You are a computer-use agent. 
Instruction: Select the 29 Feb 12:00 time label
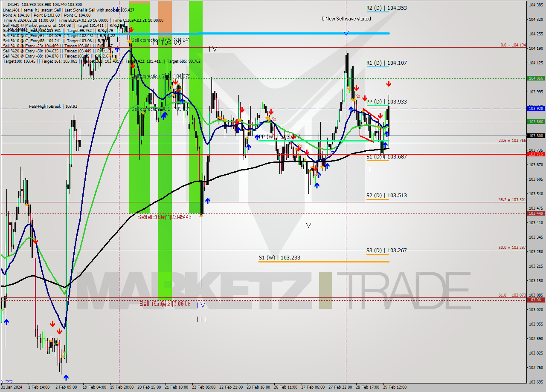[x=395, y=388]
